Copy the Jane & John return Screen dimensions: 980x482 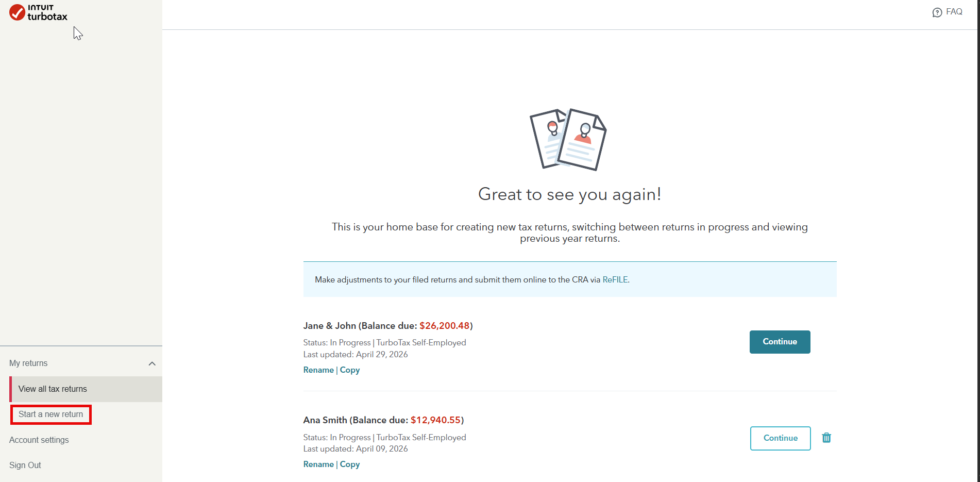click(x=350, y=370)
